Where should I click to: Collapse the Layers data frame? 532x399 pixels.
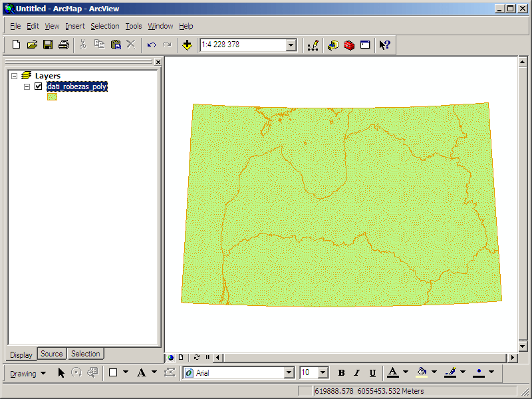coord(14,76)
